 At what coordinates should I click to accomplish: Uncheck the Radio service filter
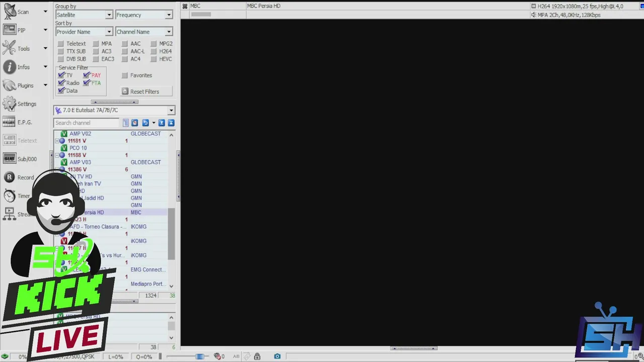pos(61,83)
